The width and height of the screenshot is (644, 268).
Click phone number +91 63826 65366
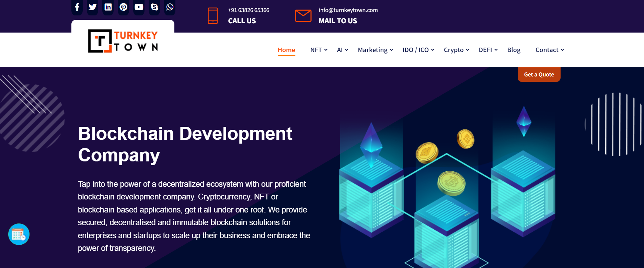[249, 10]
